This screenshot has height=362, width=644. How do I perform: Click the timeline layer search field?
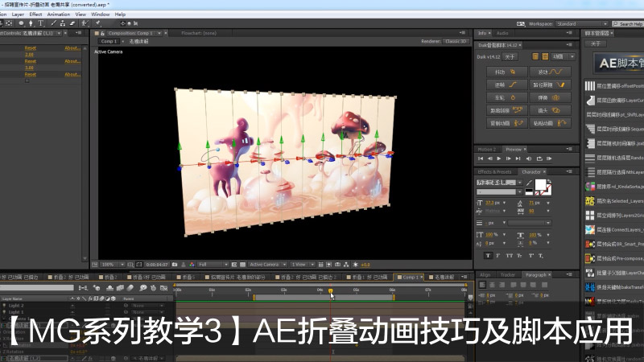point(37,288)
